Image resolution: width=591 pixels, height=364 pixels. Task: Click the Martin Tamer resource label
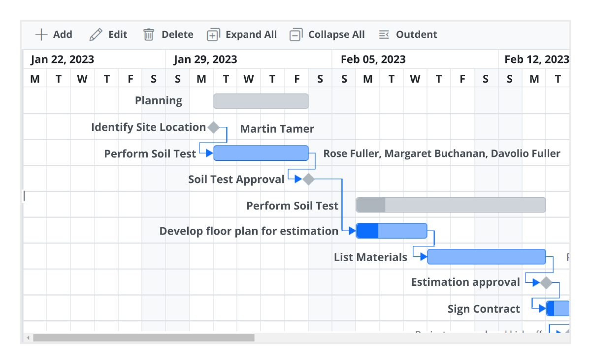pyautogui.click(x=277, y=129)
